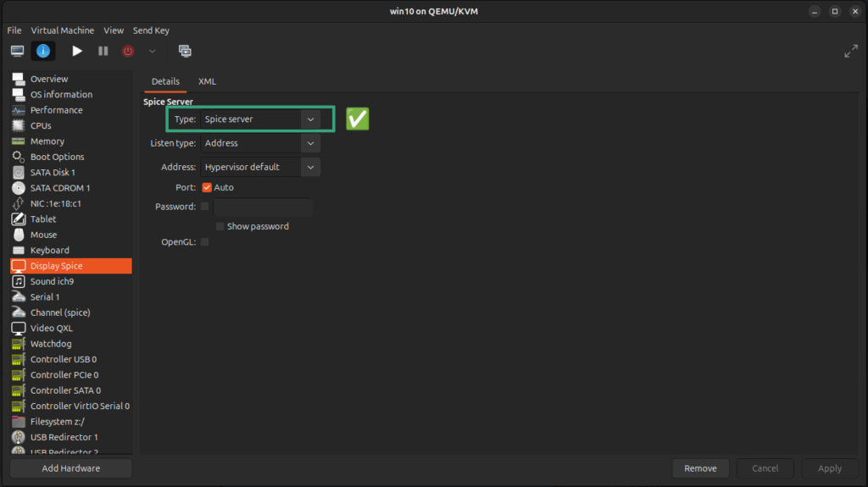Select Tablet in hardware list
Screen dimensions: 868x487
71,219
